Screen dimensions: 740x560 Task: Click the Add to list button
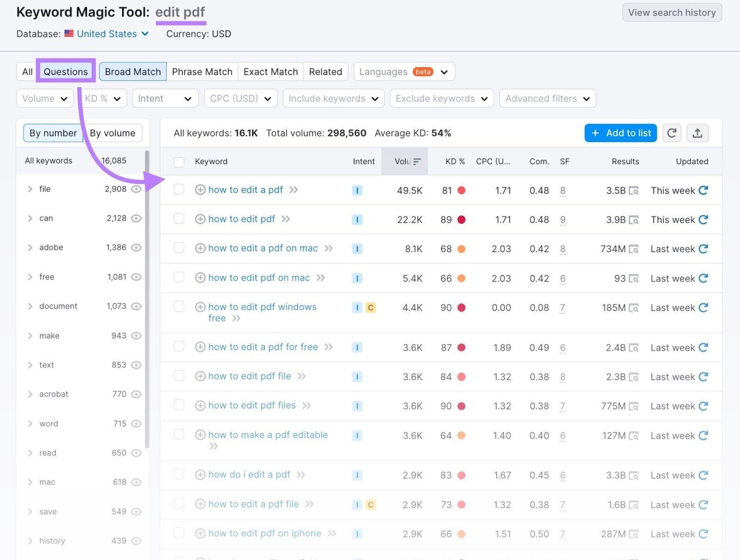tap(620, 133)
